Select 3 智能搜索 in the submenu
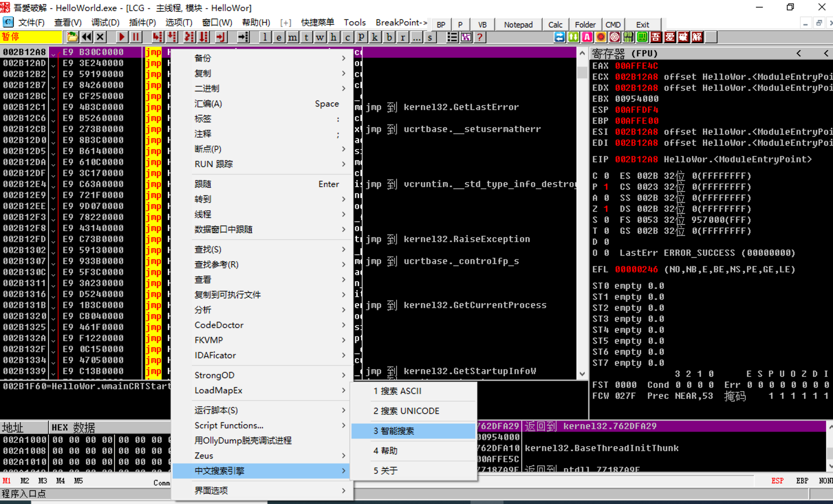The height and width of the screenshot is (504, 833). click(x=414, y=431)
